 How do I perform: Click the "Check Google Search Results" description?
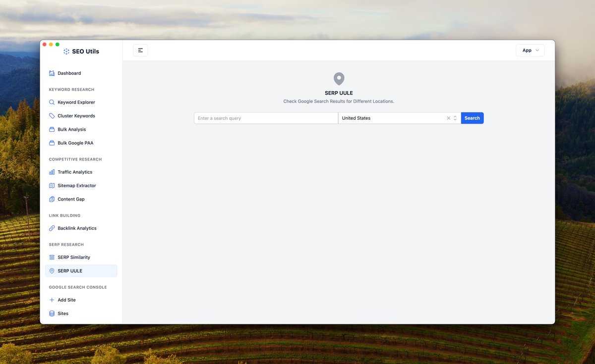339,102
